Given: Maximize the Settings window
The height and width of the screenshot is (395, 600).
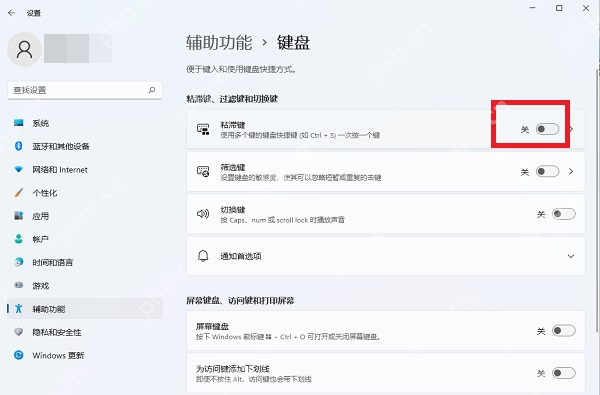Looking at the screenshot, I should (559, 8).
